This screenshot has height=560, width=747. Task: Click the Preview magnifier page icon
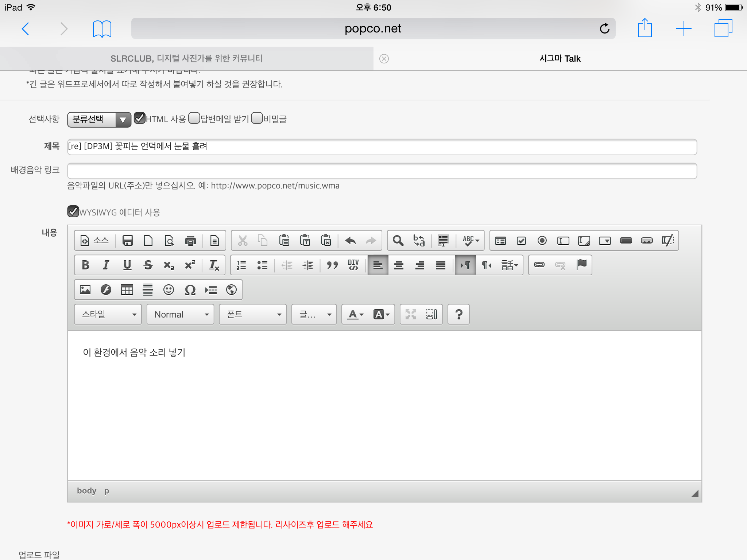click(169, 241)
